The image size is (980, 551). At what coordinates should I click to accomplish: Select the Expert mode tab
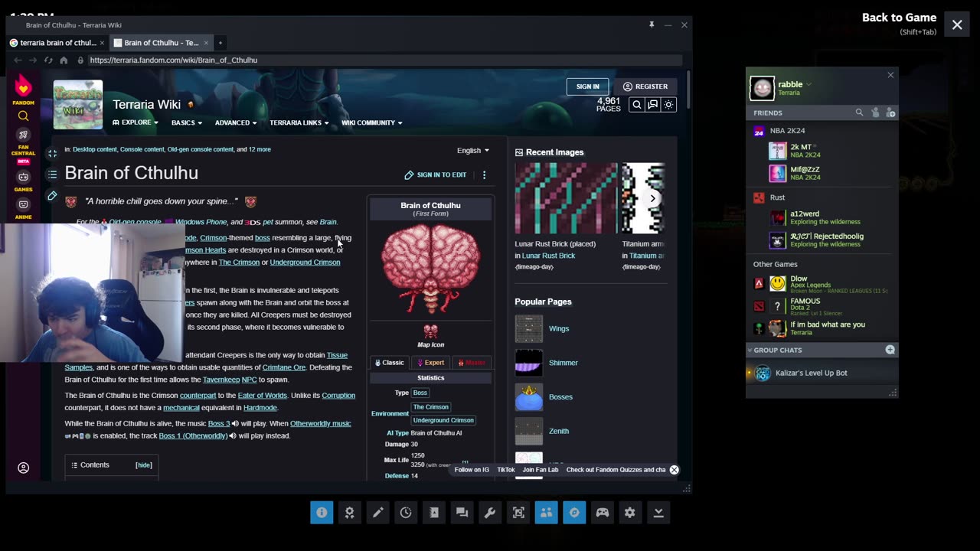[430, 363]
